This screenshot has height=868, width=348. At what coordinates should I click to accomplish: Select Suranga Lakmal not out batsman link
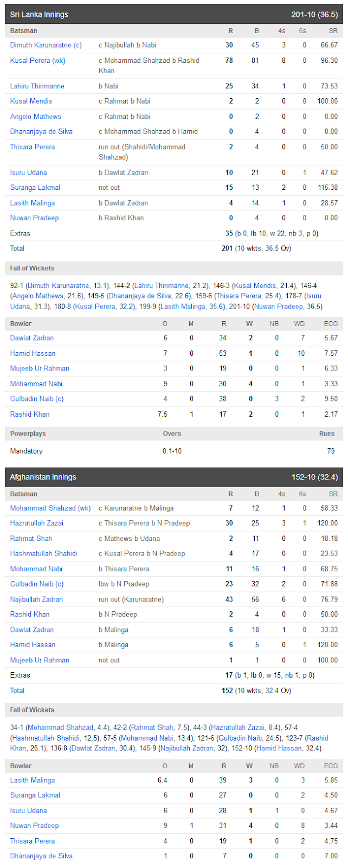click(x=35, y=188)
